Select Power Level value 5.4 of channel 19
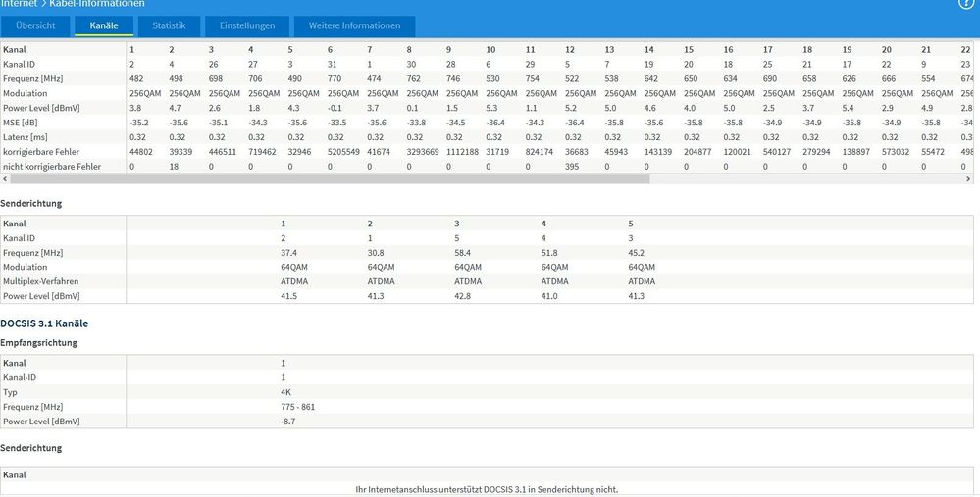 (849, 108)
